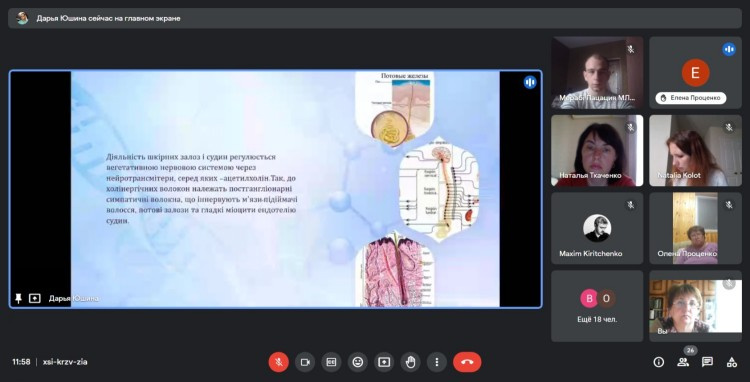Select Наталья Ткаченко's video tile

pyautogui.click(x=597, y=150)
